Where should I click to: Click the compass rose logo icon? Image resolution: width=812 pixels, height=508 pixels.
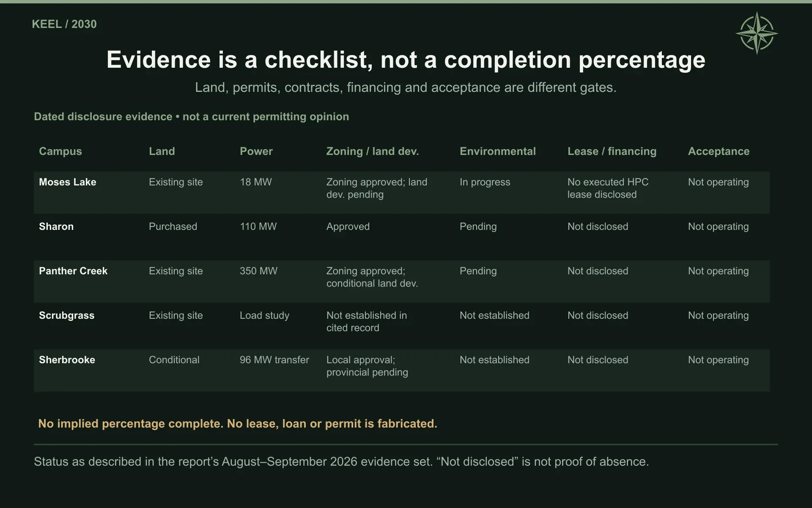click(x=757, y=33)
